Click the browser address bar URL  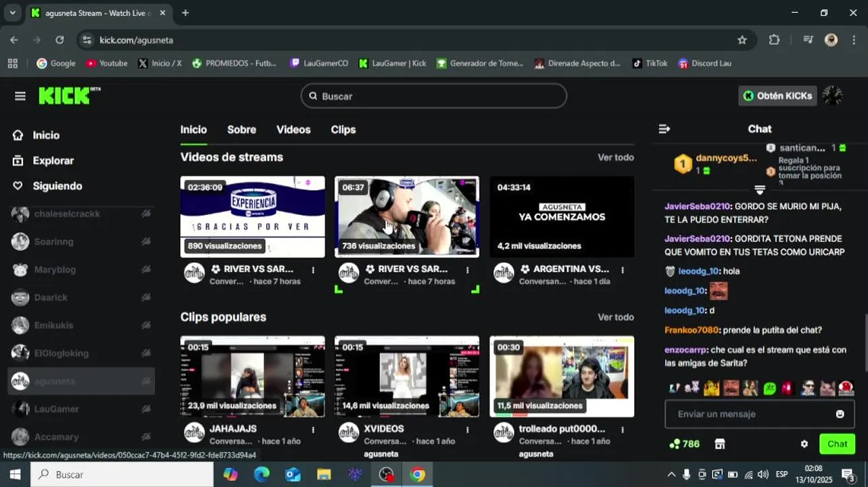coord(137,40)
